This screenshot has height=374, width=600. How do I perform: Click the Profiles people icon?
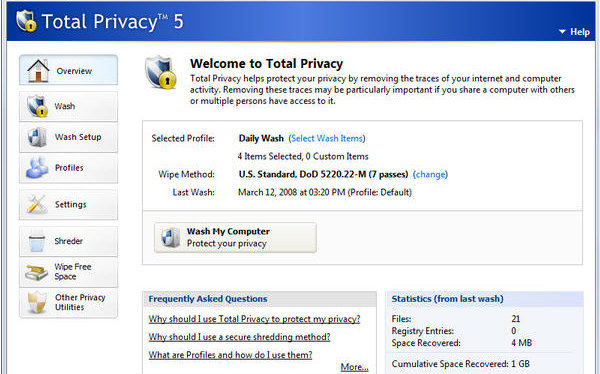point(37,168)
